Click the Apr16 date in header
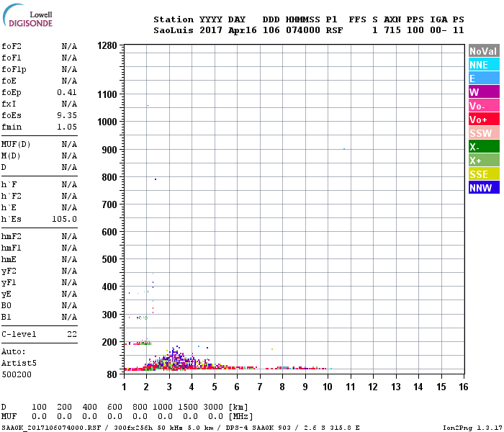Screen dimensions: 504x432 point(243,30)
